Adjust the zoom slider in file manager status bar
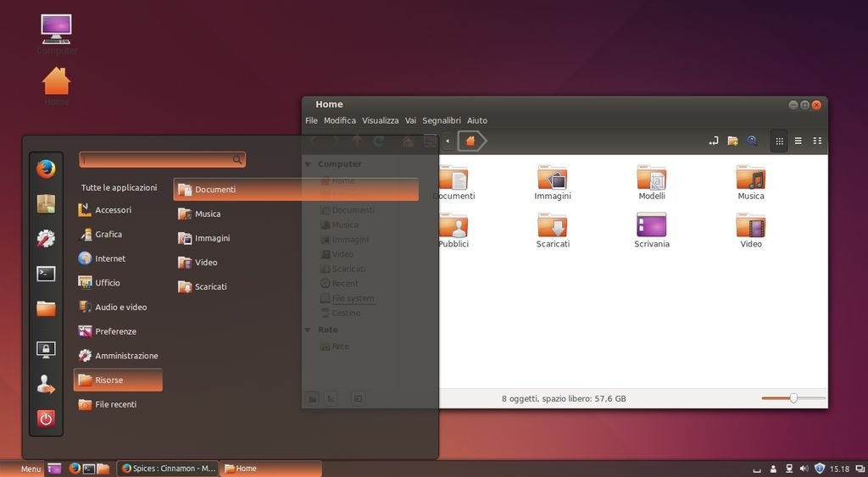Image resolution: width=868 pixels, height=477 pixels. coord(793,398)
